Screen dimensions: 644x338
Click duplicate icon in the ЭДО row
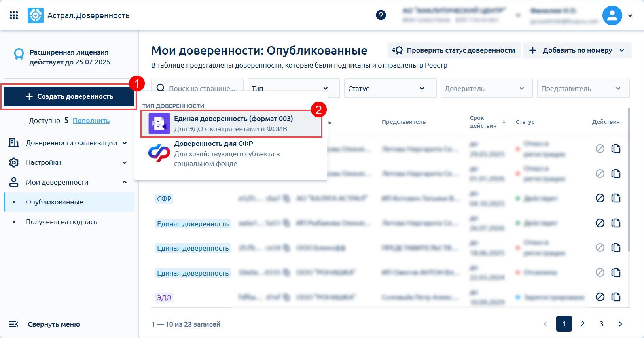tap(616, 297)
